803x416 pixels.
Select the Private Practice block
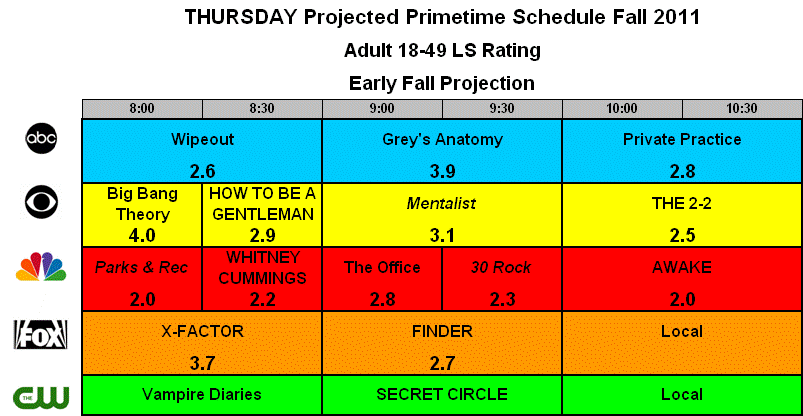pyautogui.click(x=682, y=152)
